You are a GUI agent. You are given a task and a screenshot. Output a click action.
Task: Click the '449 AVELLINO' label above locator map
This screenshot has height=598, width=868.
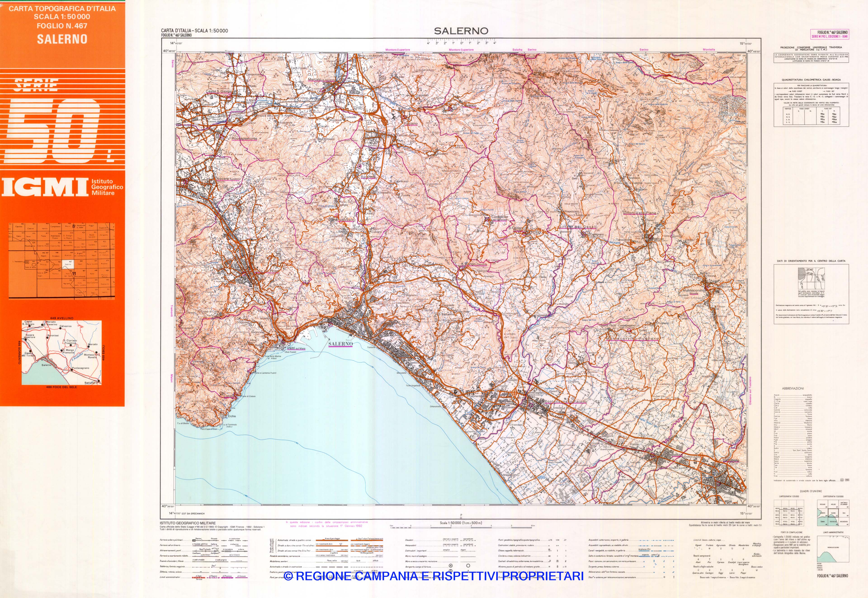click(x=62, y=318)
